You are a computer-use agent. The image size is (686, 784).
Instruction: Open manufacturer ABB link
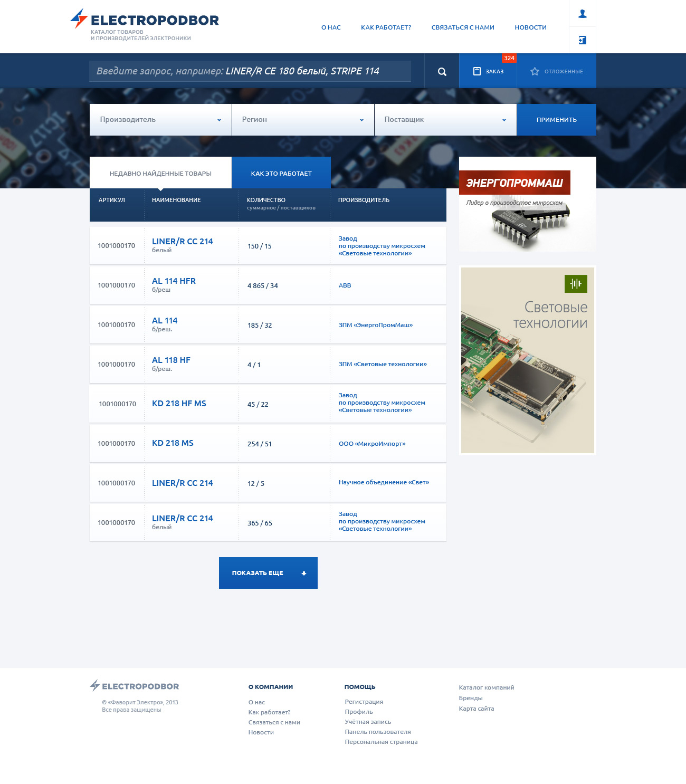[345, 285]
